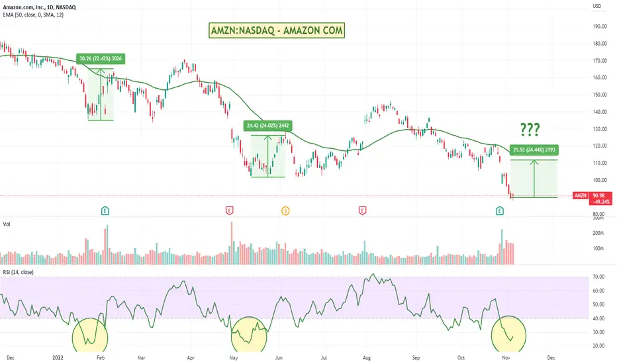Click the USD currency label on price axis
This screenshot has width=617, height=364.
click(x=597, y=6)
